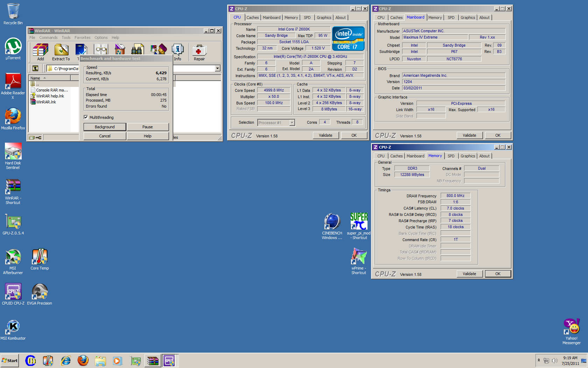Image resolution: width=588 pixels, height=368 pixels.
Task: Click the Core Temp thermometer taskbar icon
Action: point(48,360)
